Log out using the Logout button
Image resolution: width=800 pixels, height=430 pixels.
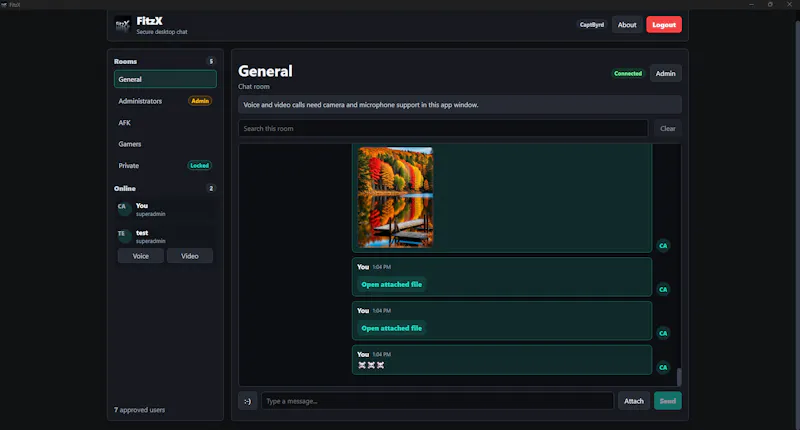[x=664, y=24]
